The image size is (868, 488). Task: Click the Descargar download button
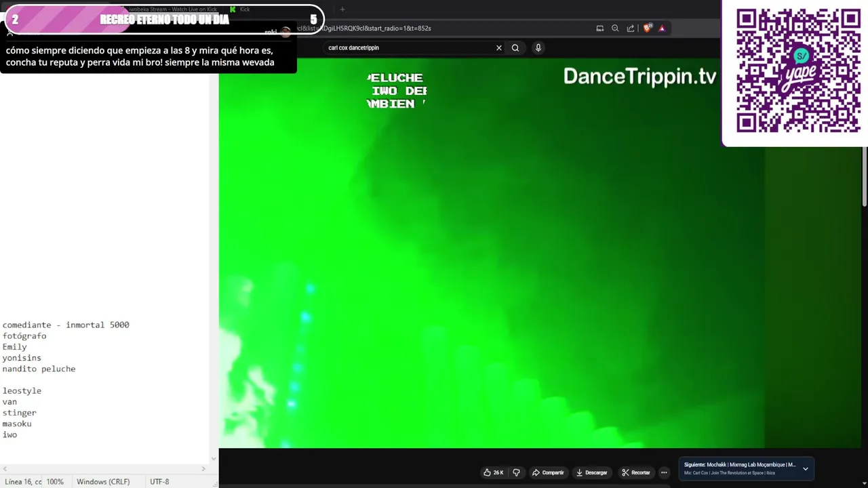592,472
